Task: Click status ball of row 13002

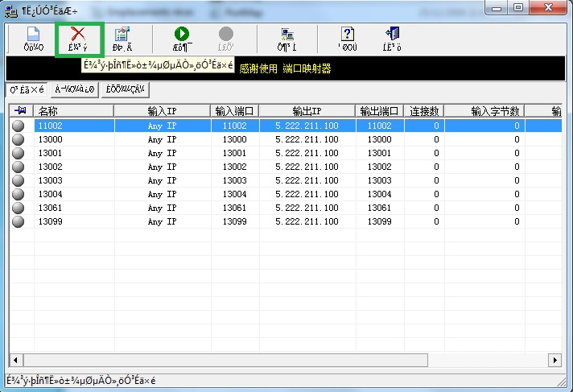Action: 18,167
